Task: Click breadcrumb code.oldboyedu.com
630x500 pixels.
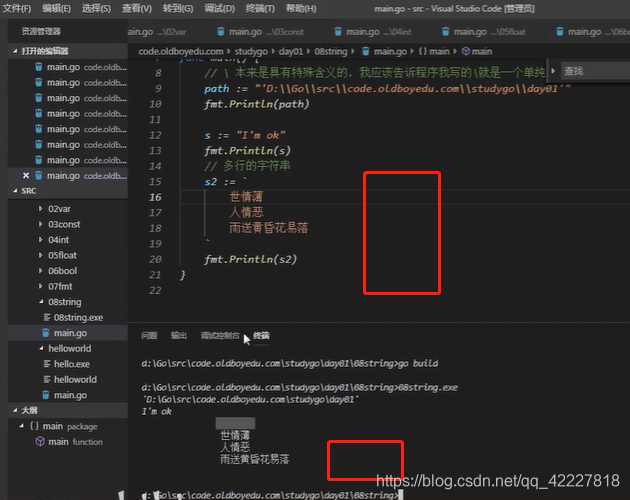Action: tap(181, 51)
